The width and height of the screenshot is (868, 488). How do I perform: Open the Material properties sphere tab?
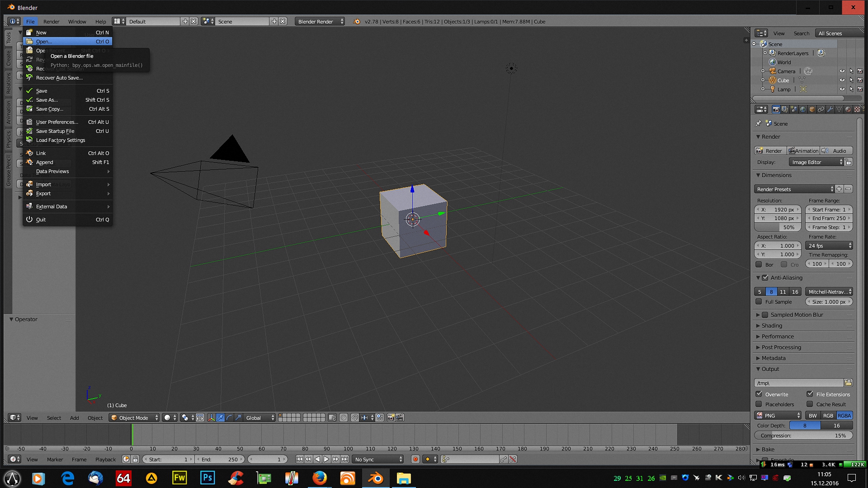pyautogui.click(x=848, y=109)
